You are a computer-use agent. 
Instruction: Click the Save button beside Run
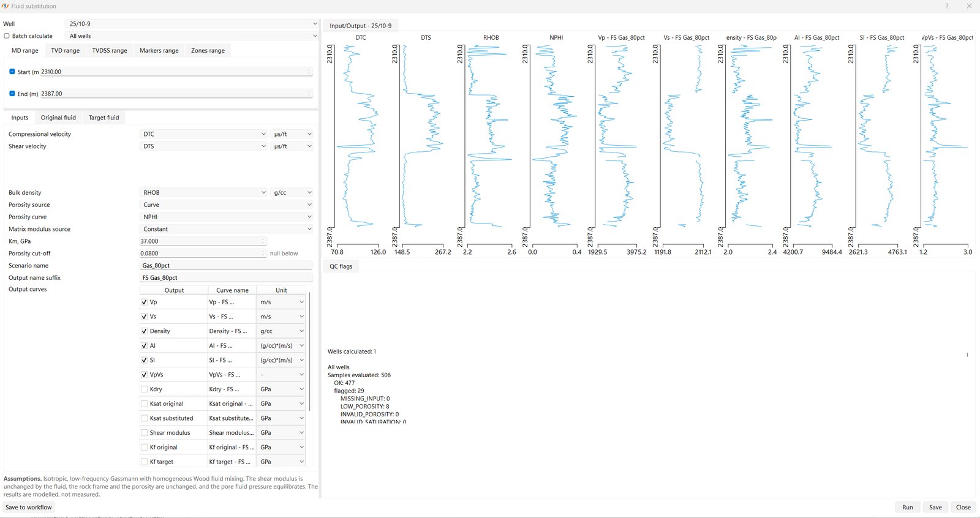click(x=935, y=508)
